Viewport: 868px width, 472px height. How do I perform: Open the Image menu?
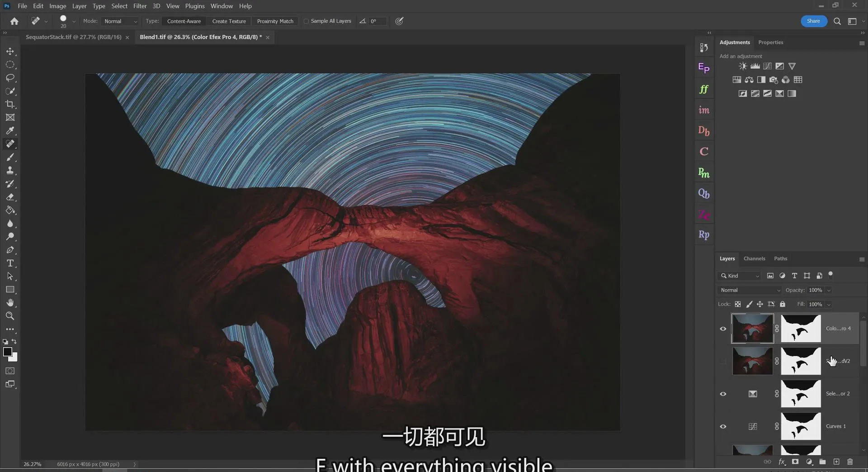pos(57,6)
